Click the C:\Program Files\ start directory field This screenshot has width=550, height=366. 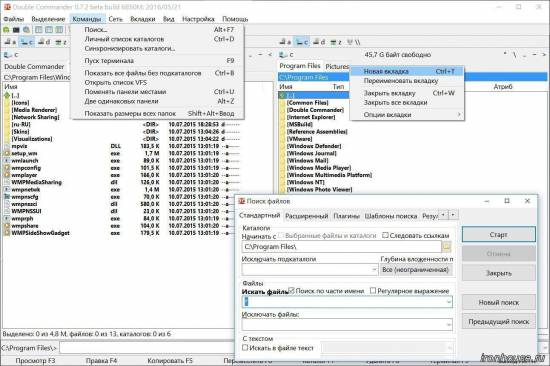(x=342, y=247)
